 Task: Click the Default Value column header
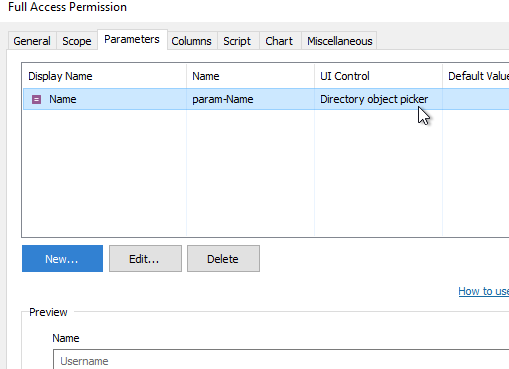point(476,76)
